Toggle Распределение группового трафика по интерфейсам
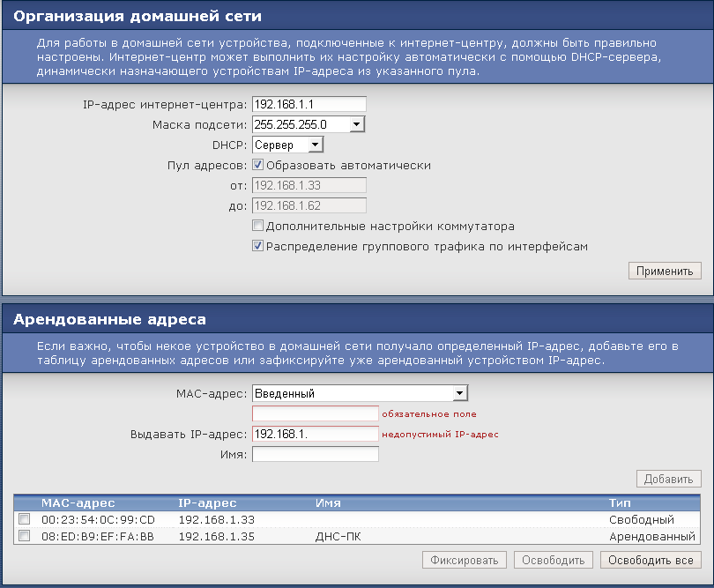Image resolution: width=714 pixels, height=588 pixels. (258, 247)
